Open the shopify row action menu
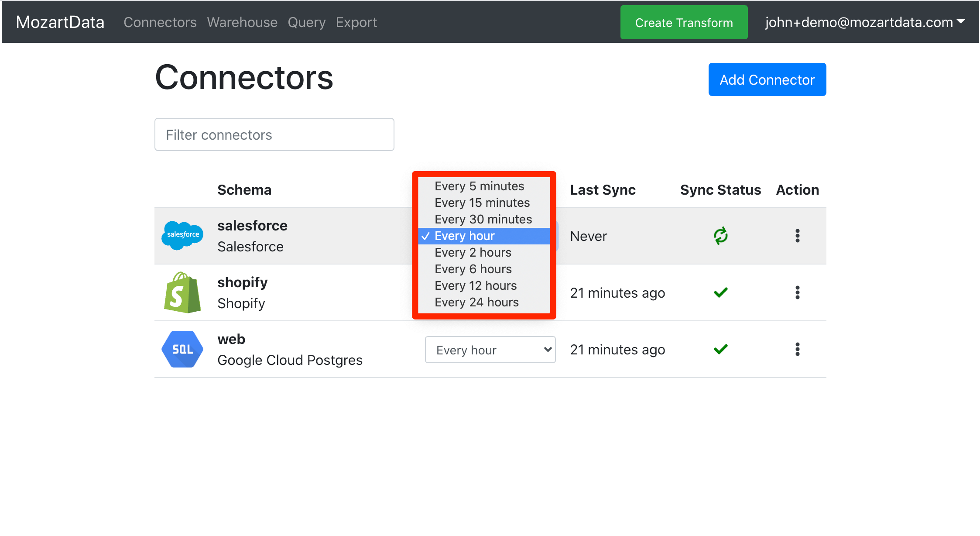Screen dimensions: 980x536 798,292
